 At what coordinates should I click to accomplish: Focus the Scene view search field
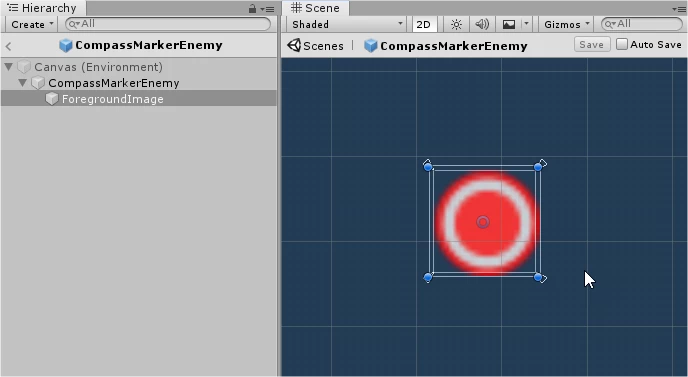pyautogui.click(x=641, y=24)
